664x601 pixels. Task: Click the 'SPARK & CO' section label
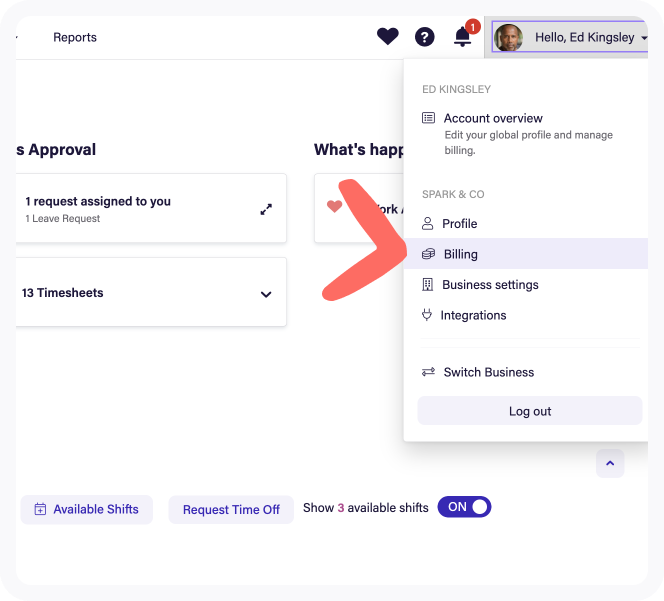click(453, 194)
